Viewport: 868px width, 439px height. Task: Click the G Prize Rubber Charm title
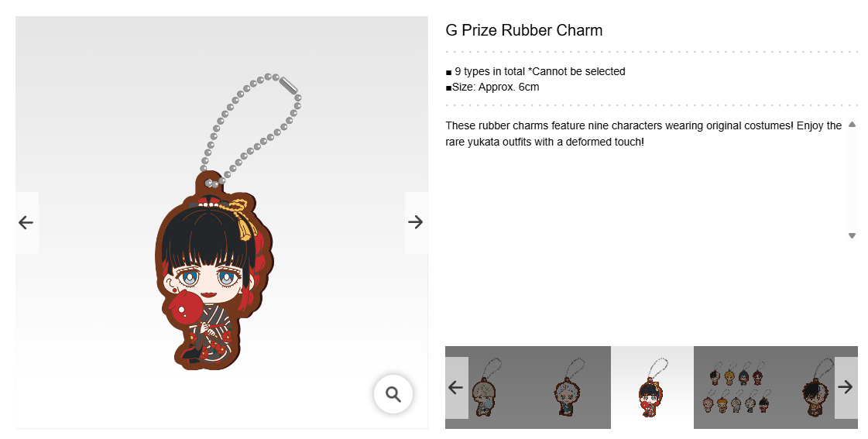[x=523, y=30]
